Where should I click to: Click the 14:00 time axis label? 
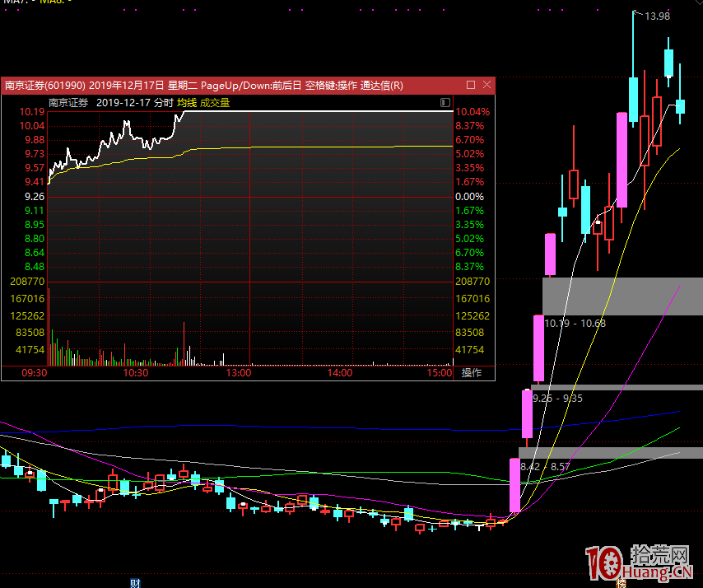[x=340, y=373]
